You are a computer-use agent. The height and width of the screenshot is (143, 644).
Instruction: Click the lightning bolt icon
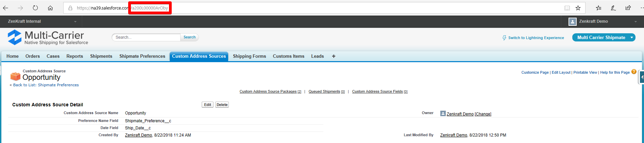click(505, 38)
